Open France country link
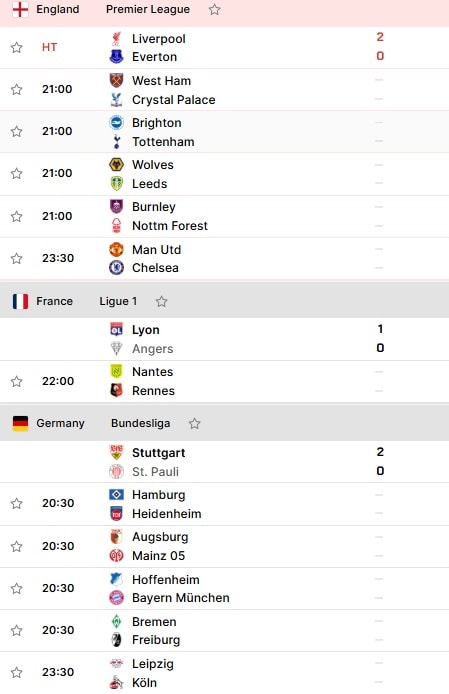 click(x=54, y=301)
